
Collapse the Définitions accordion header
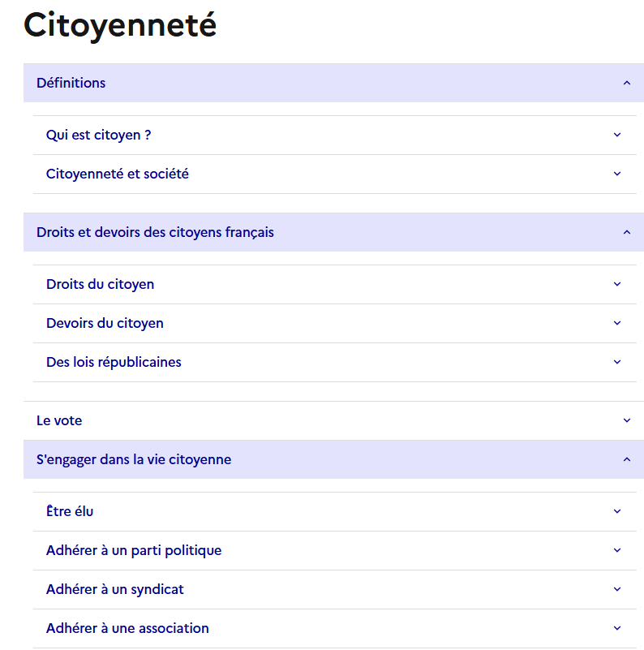coord(333,83)
